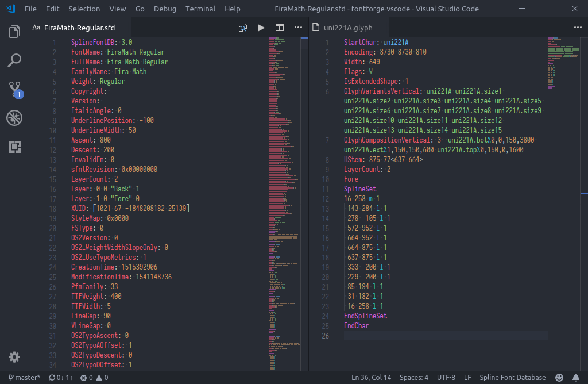588x384 pixels.
Task: Click the 'OS2_UseTypoMetrics: 1' line
Action: [x=109, y=257]
